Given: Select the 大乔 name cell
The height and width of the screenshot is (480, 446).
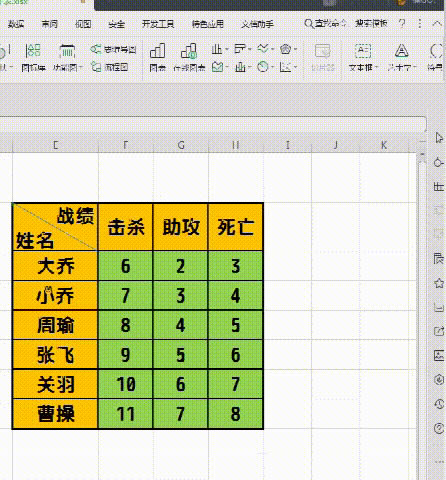Looking at the screenshot, I should [55, 266].
